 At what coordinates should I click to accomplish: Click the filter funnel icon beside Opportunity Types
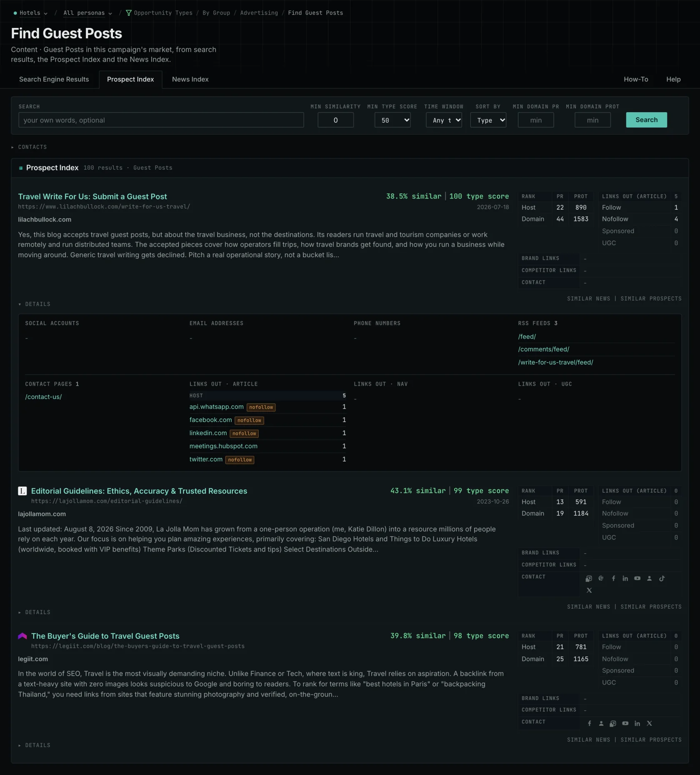coord(129,13)
